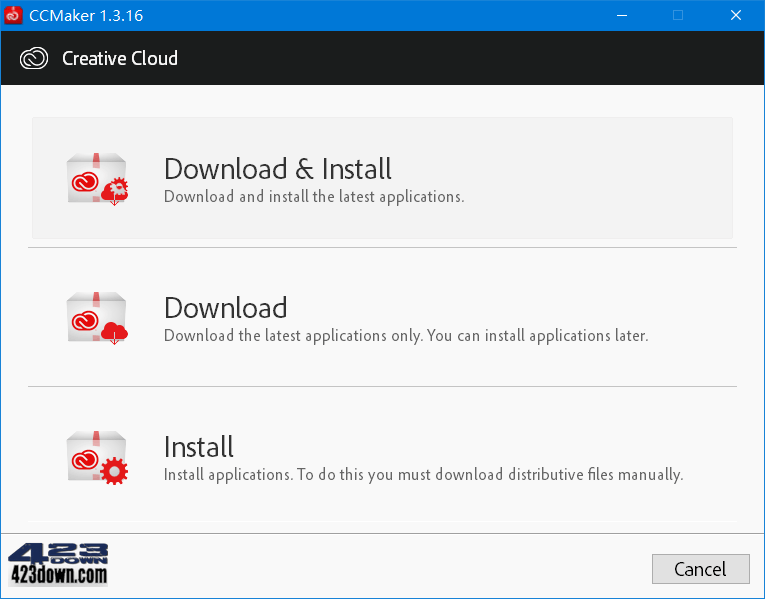The height and width of the screenshot is (599, 765).
Task: Choose the "Install" option heading
Action: point(198,447)
